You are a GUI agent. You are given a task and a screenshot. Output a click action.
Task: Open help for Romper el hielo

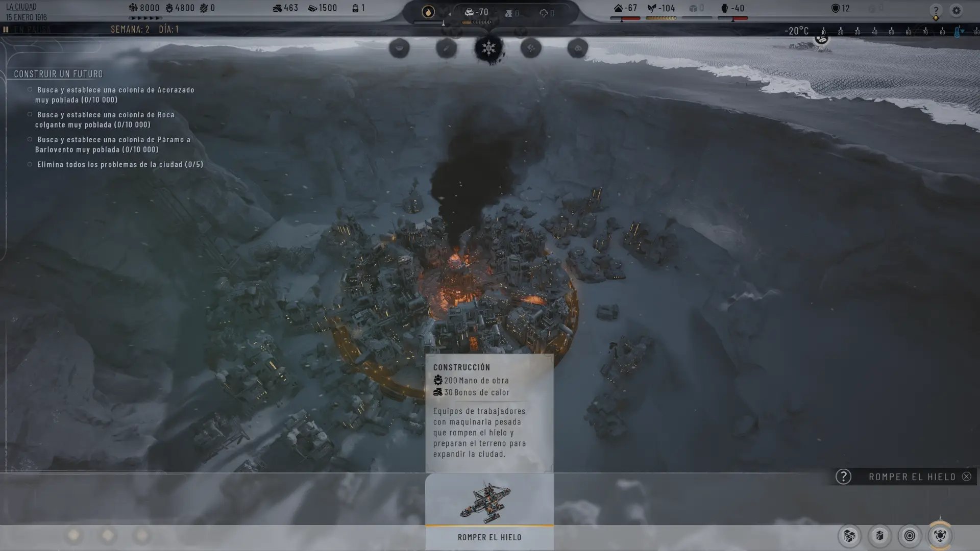(x=843, y=477)
